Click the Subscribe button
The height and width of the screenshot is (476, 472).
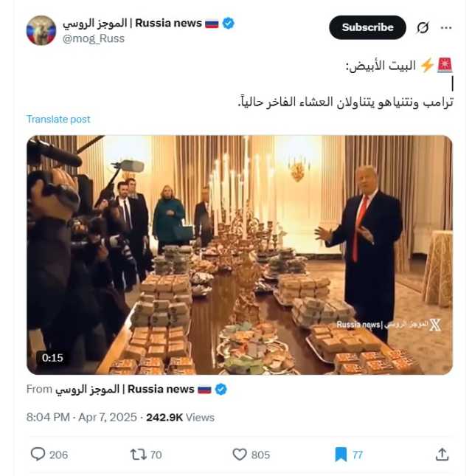pos(367,27)
